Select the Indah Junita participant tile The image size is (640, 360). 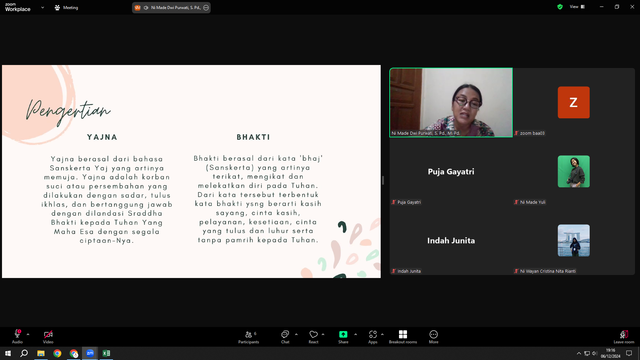tap(451, 240)
